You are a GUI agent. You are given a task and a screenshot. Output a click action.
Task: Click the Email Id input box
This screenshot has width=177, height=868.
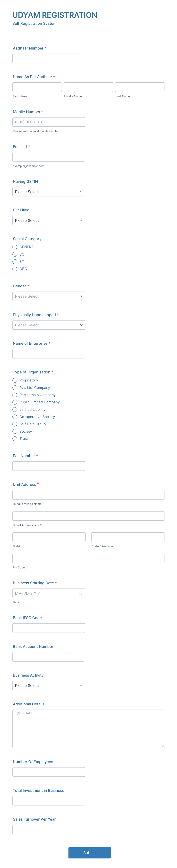click(49, 156)
